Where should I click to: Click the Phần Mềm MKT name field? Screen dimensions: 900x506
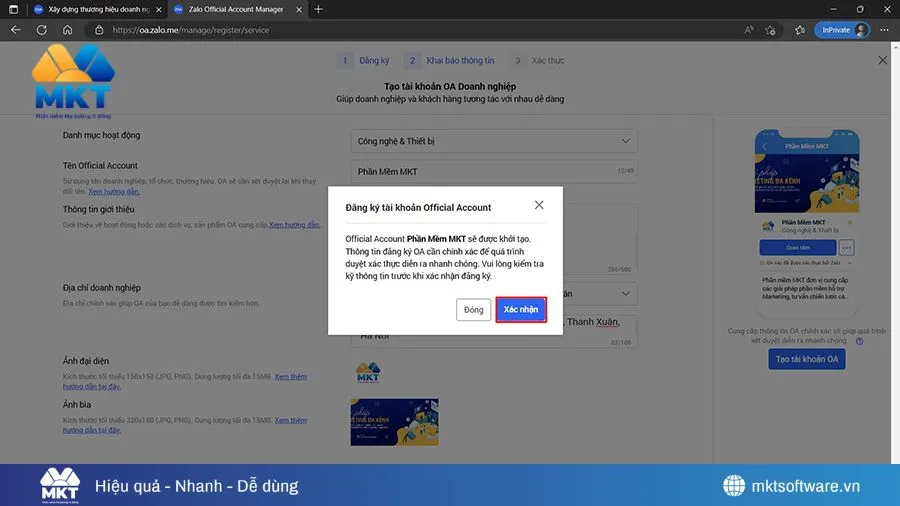(494, 172)
